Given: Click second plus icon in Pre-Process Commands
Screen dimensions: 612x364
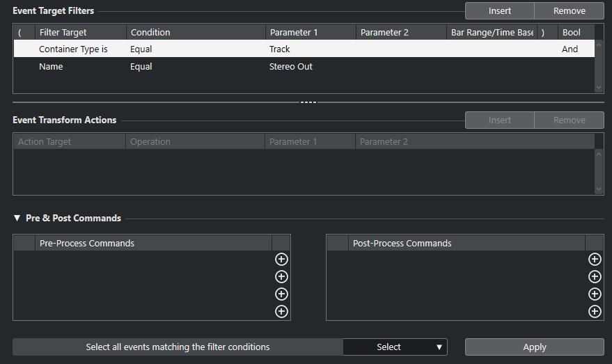Looking at the screenshot, I should [x=281, y=277].
